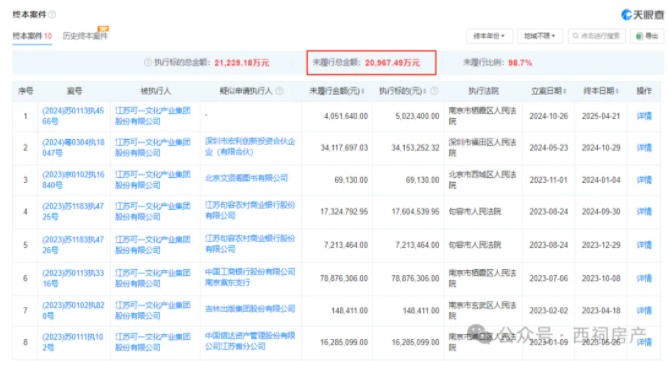Open 详情 for case (2023)苏1183执4725号
This screenshot has height=368, width=668.
pyautogui.click(x=644, y=212)
